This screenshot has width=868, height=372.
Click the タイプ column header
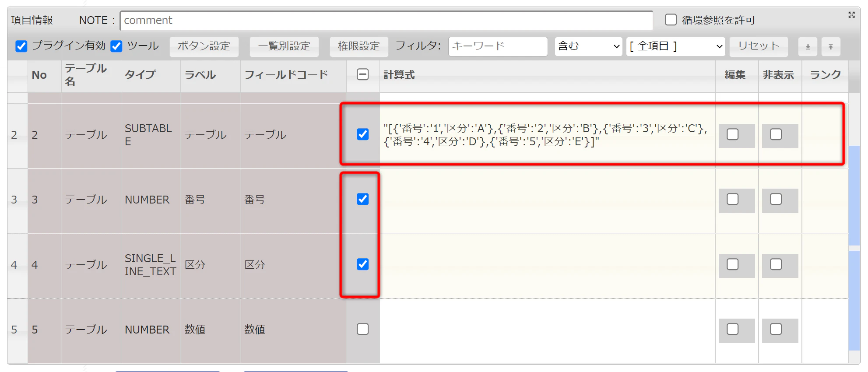(x=151, y=75)
